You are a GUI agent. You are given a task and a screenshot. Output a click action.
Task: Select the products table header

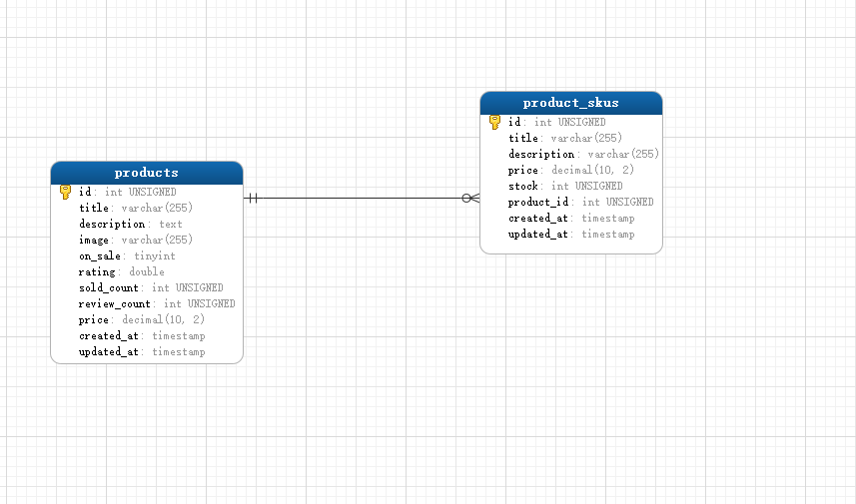click(x=147, y=173)
